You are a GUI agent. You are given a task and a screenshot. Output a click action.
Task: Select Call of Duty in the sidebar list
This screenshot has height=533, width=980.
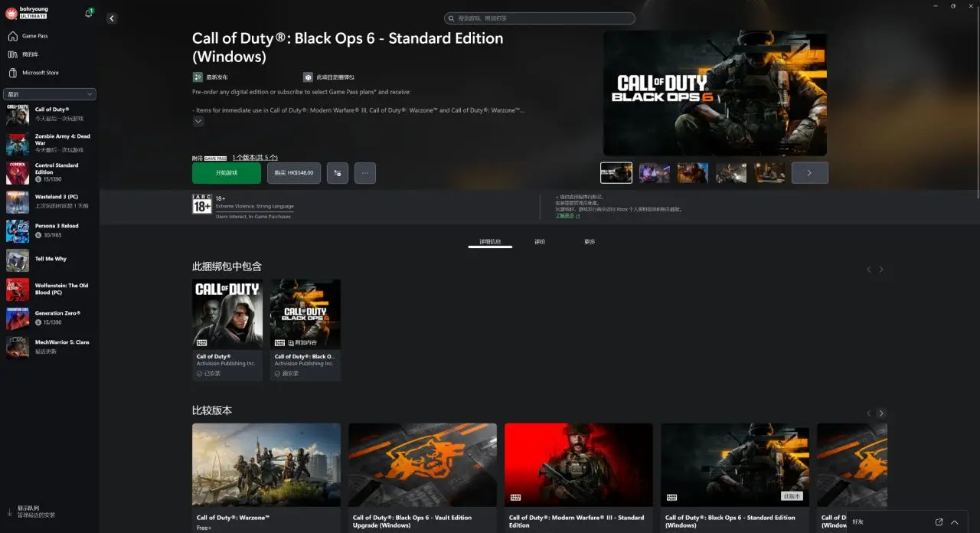tap(49, 114)
